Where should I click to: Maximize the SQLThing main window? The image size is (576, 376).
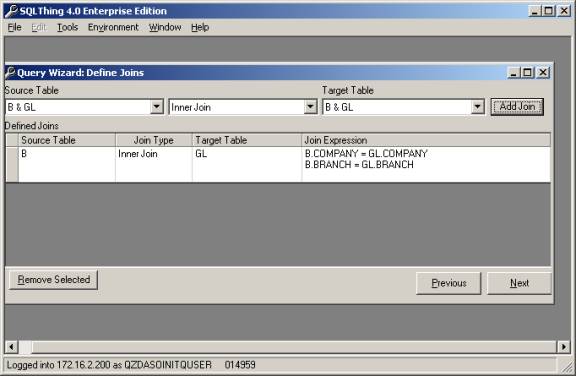548,11
